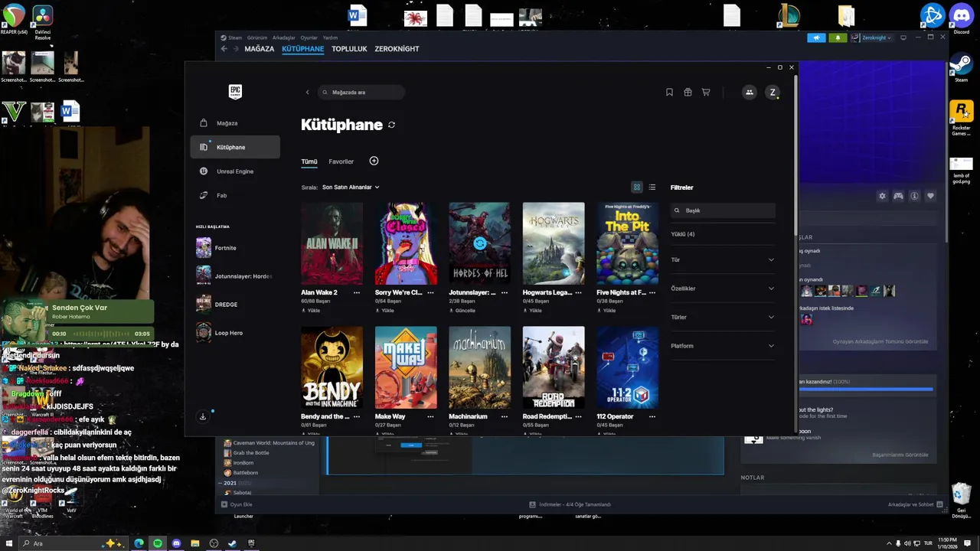The image size is (980, 551).
Task: Click the Windows Start button
Action: point(9,543)
